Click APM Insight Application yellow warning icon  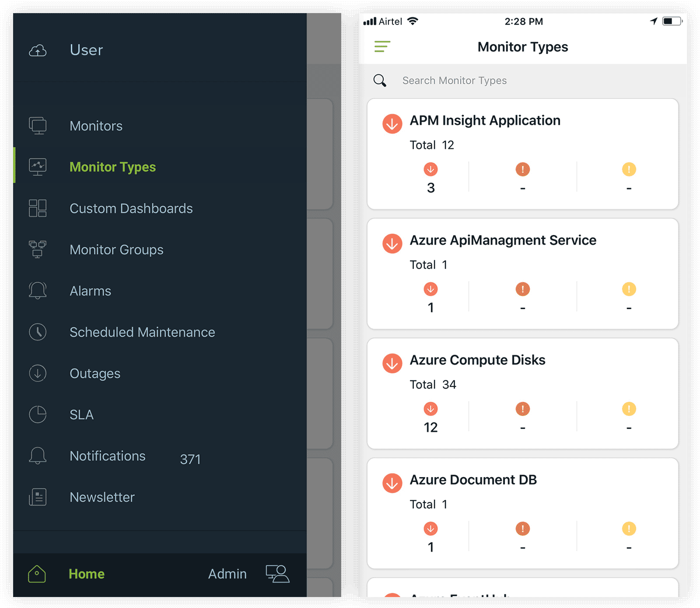tap(629, 169)
